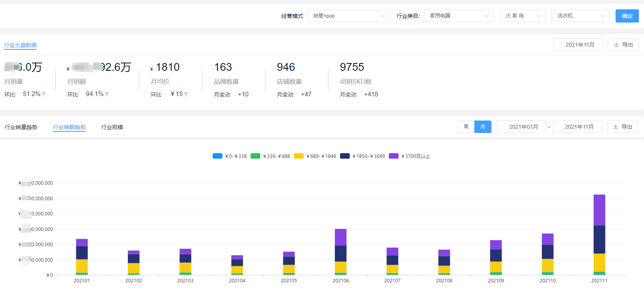Select the 月 monthly view option

click(483, 127)
